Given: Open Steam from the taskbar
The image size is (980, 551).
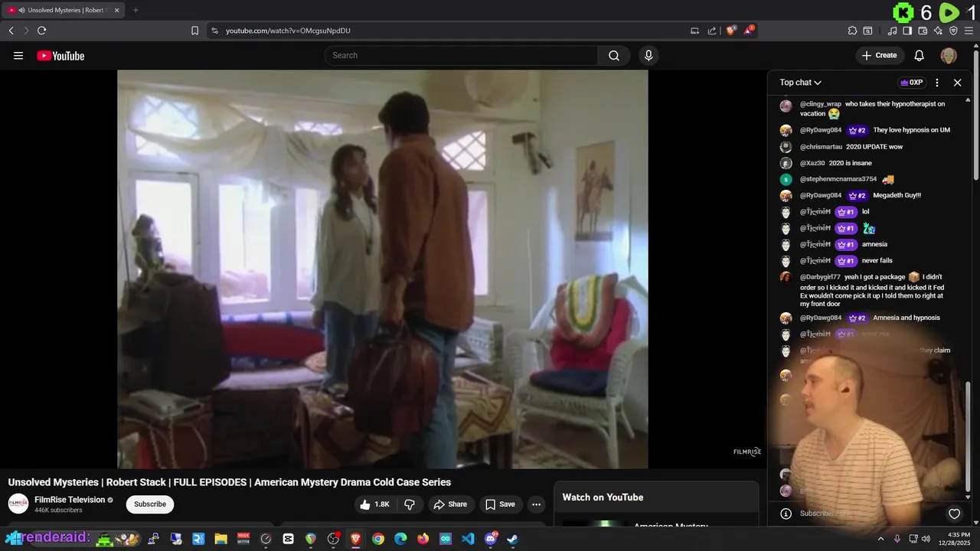Looking at the screenshot, I should pyautogui.click(x=512, y=539).
